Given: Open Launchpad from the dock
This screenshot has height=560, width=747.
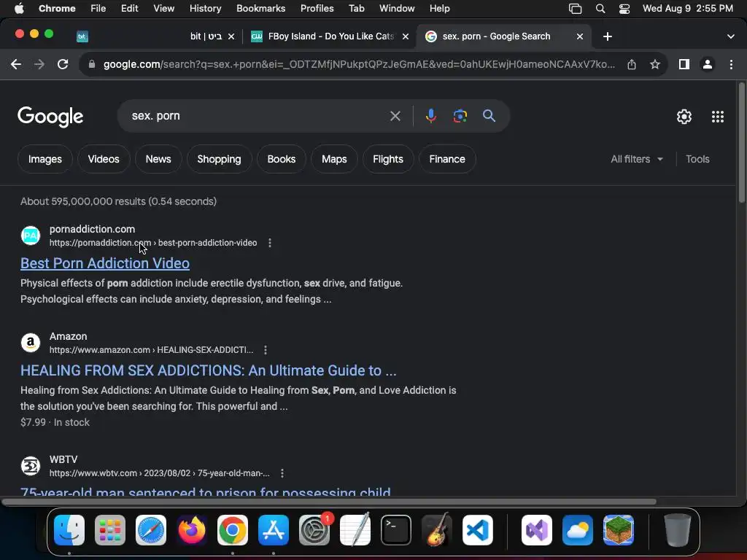Looking at the screenshot, I should (x=110, y=530).
